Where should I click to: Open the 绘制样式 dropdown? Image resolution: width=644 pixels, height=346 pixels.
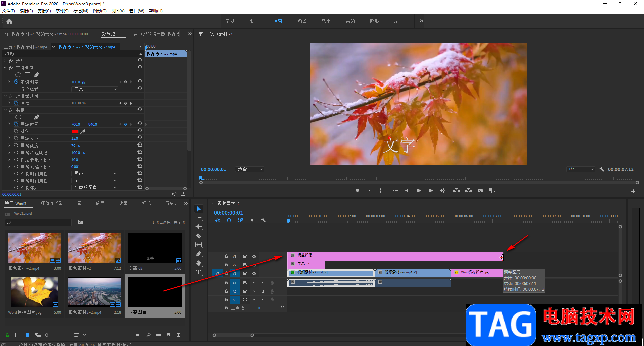point(95,187)
